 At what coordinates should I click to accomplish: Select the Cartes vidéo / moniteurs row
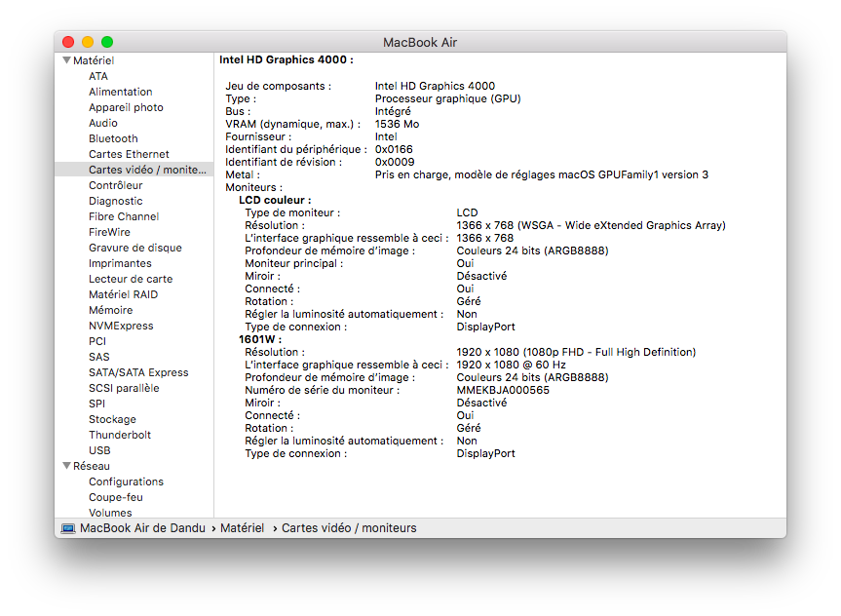coord(134,170)
